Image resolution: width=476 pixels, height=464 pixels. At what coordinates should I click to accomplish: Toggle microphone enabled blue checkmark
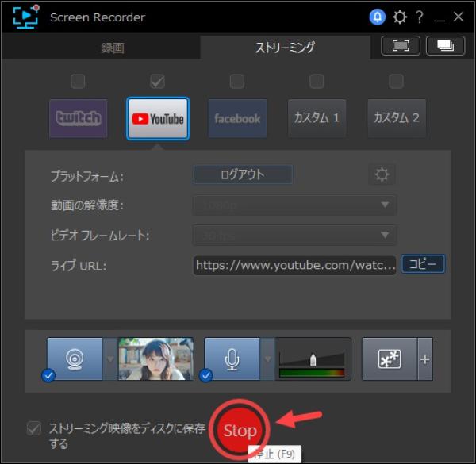click(205, 376)
